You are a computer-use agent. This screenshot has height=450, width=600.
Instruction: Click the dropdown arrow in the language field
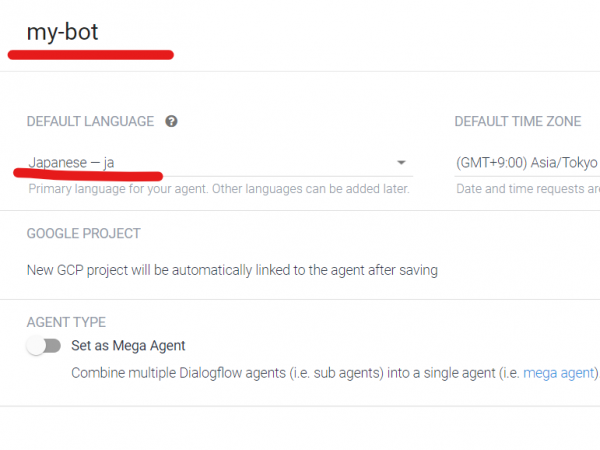pyautogui.click(x=401, y=163)
